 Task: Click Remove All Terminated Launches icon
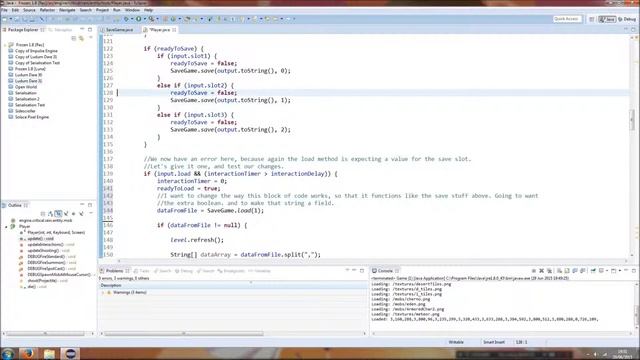[x=549, y=271]
